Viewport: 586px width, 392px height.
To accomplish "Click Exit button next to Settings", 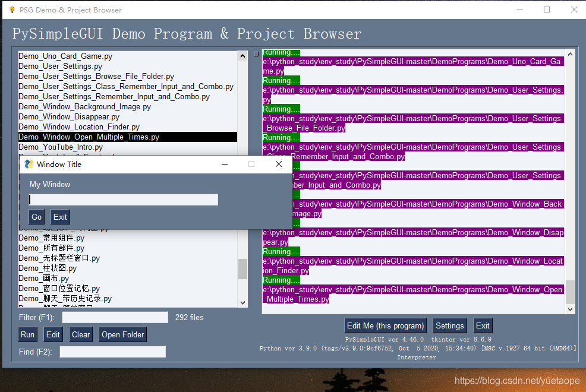I will click(483, 325).
